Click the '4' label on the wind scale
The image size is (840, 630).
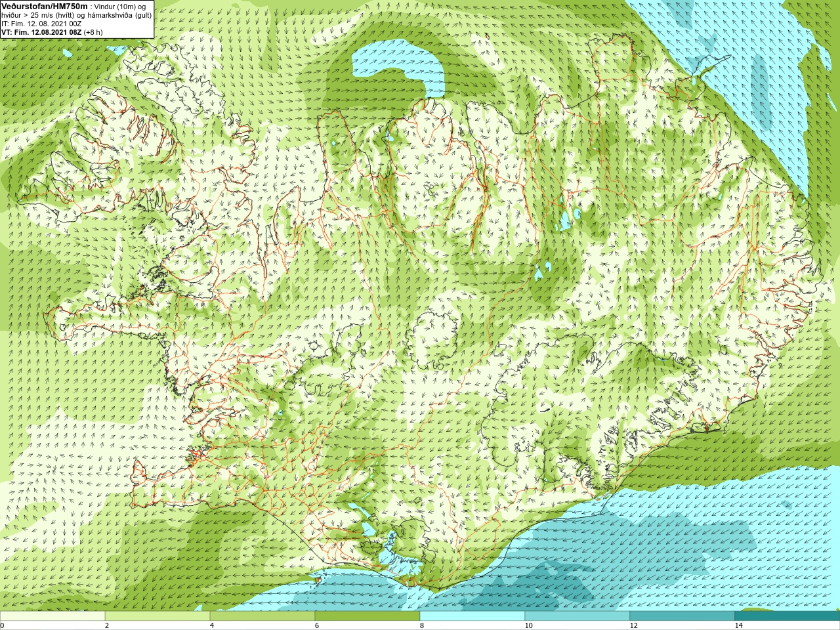pyautogui.click(x=212, y=625)
